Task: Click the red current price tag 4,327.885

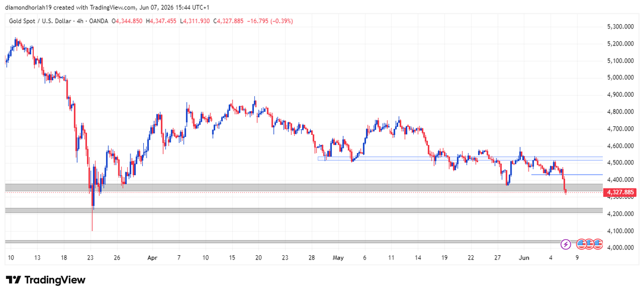Action: tap(619, 192)
